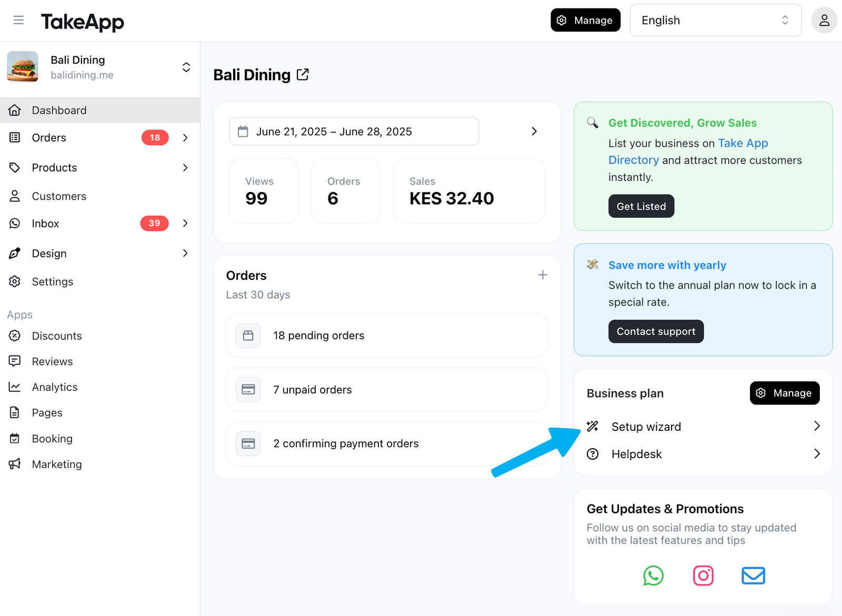Click the Helpdesk question mark icon
This screenshot has width=842, height=616.
tap(593, 454)
